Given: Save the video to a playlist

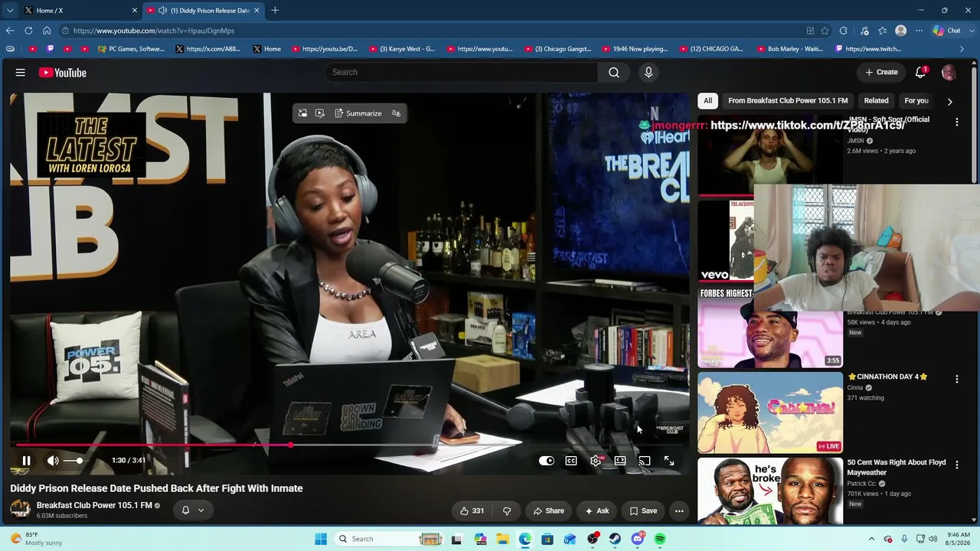Looking at the screenshot, I should [643, 510].
